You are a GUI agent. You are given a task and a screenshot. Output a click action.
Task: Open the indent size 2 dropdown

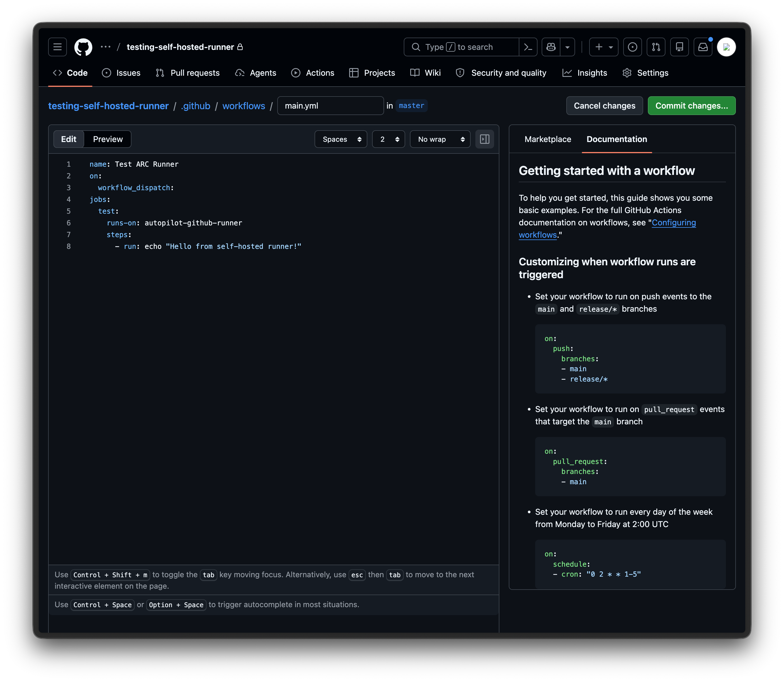click(388, 139)
